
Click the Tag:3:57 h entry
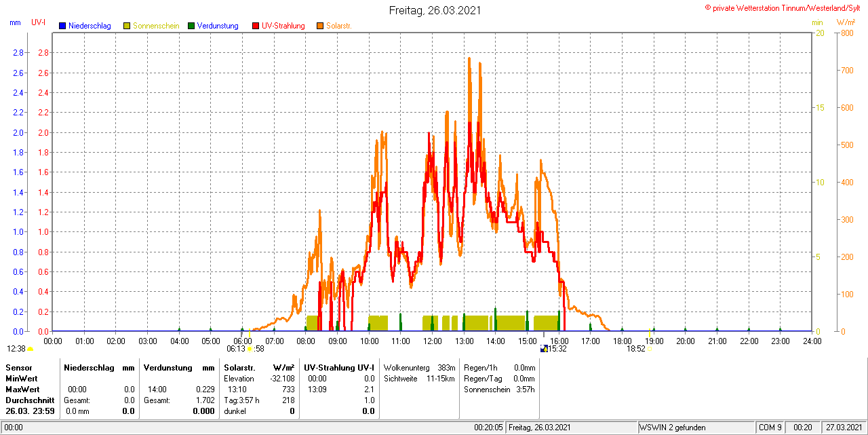click(241, 400)
